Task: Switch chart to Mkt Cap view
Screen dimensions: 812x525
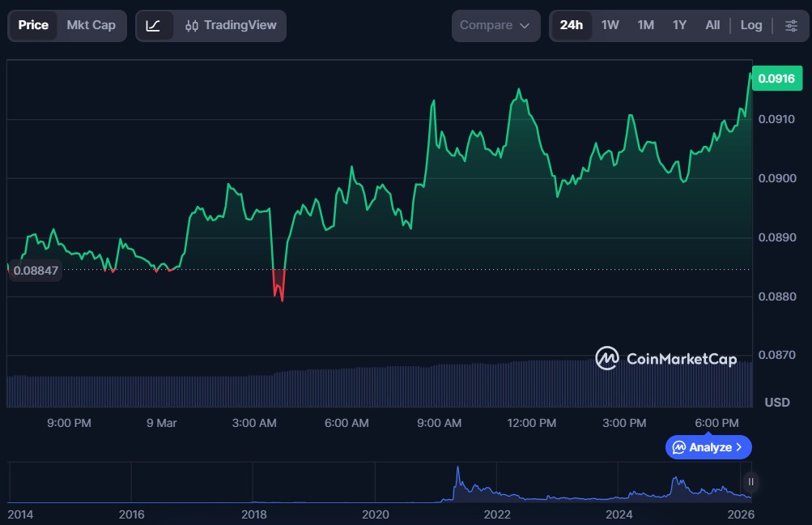Action: [91, 25]
